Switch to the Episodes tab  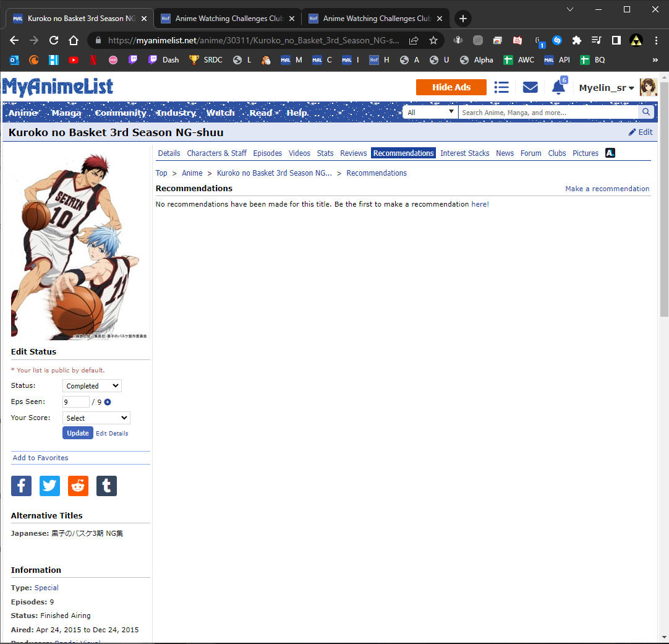pos(268,153)
